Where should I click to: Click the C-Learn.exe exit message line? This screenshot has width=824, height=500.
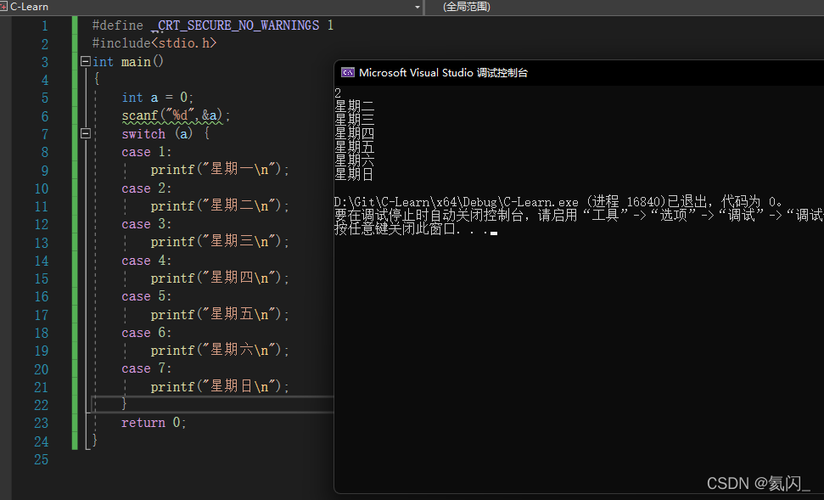coord(559,201)
